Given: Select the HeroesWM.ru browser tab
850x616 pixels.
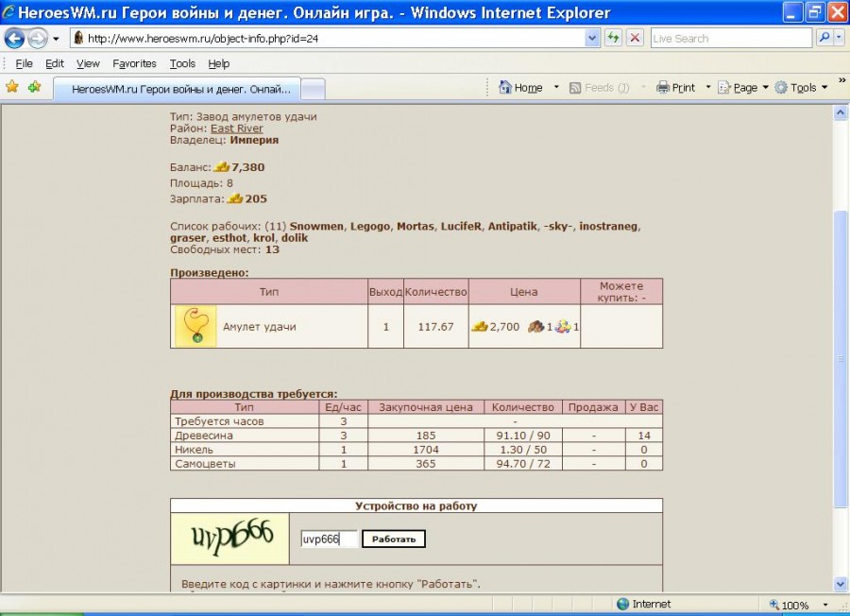Looking at the screenshot, I should (177, 89).
